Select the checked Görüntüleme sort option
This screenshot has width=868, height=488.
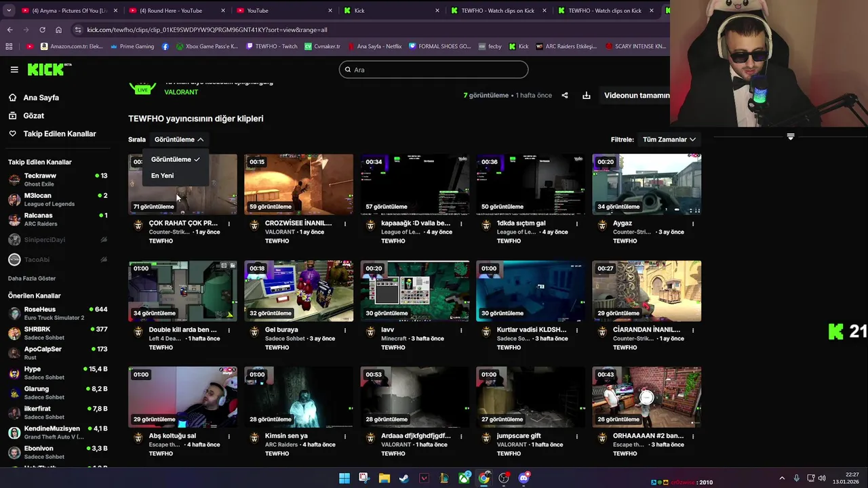[x=176, y=159]
